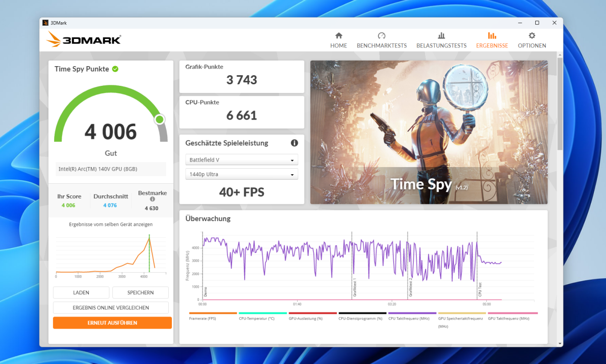Toggle the GPU-Auslastung legend swatch

(x=313, y=313)
